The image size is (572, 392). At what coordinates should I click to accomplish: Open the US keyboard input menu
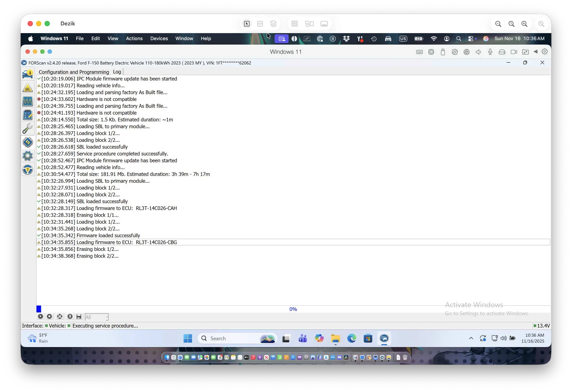point(403,38)
